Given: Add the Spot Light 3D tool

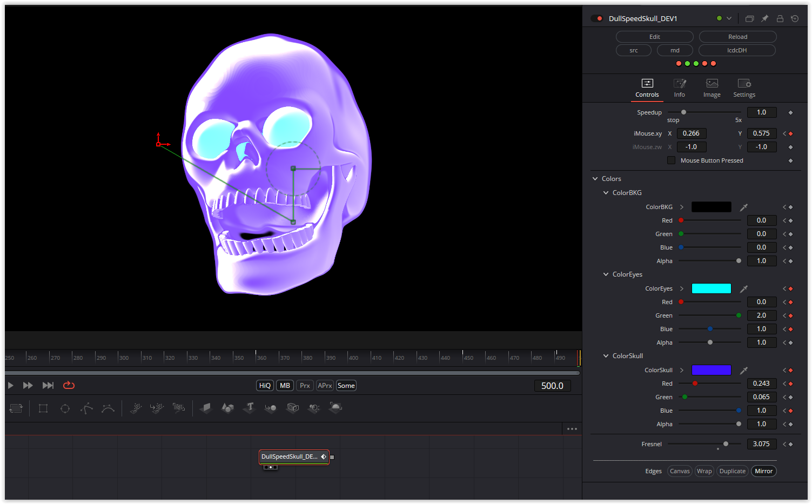Looking at the screenshot, I should point(314,408).
